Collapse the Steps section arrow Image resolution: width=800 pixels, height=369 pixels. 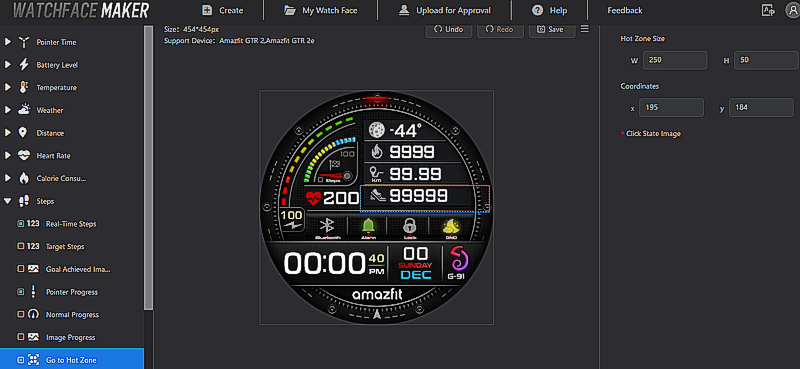point(8,201)
